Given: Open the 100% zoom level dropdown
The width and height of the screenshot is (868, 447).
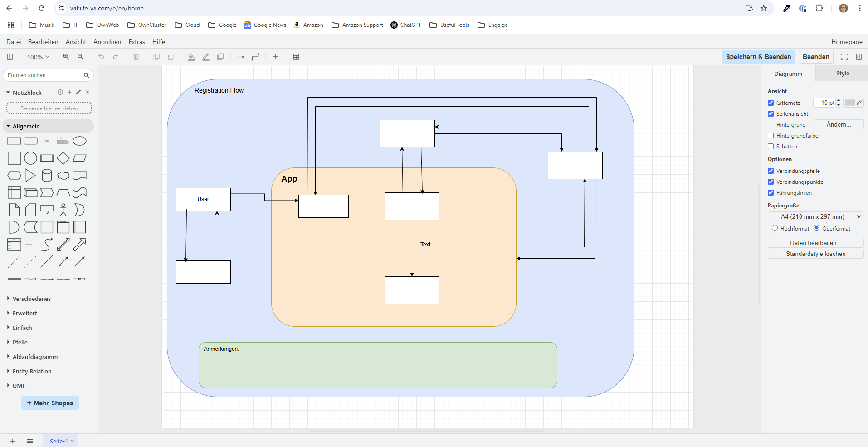Looking at the screenshot, I should pyautogui.click(x=37, y=57).
